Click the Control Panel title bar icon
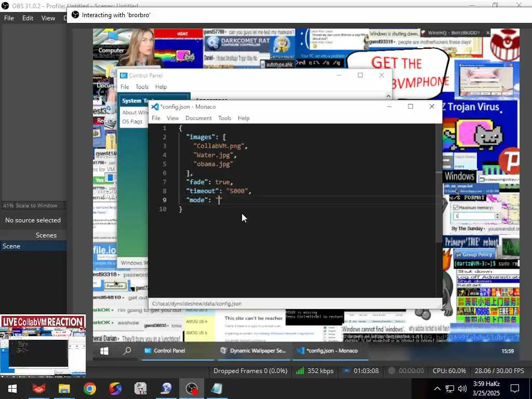Image resolution: width=532 pixels, height=399 pixels. [x=124, y=75]
